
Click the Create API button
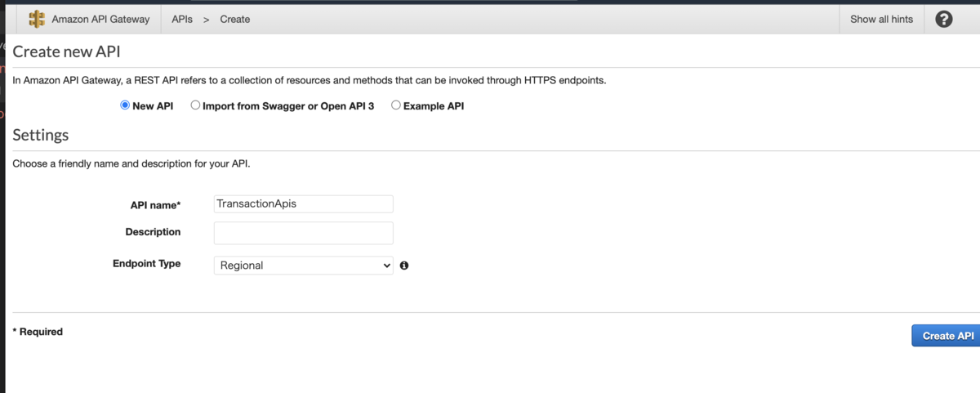tap(947, 336)
